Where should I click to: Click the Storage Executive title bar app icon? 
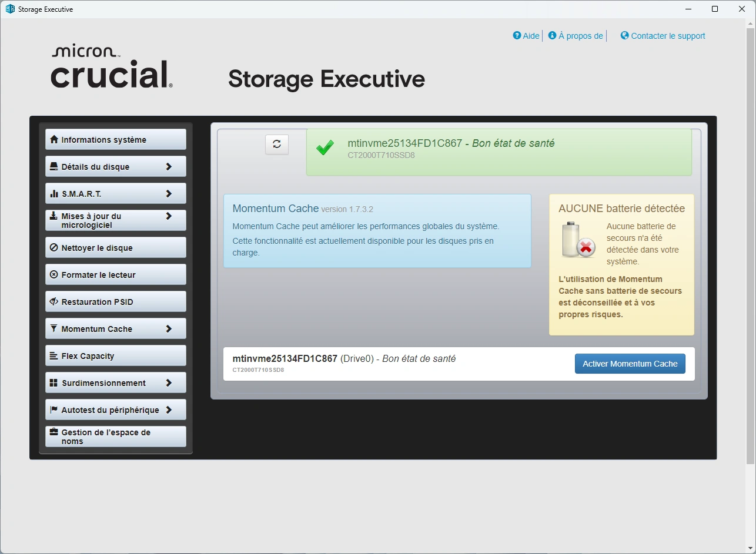click(10, 9)
